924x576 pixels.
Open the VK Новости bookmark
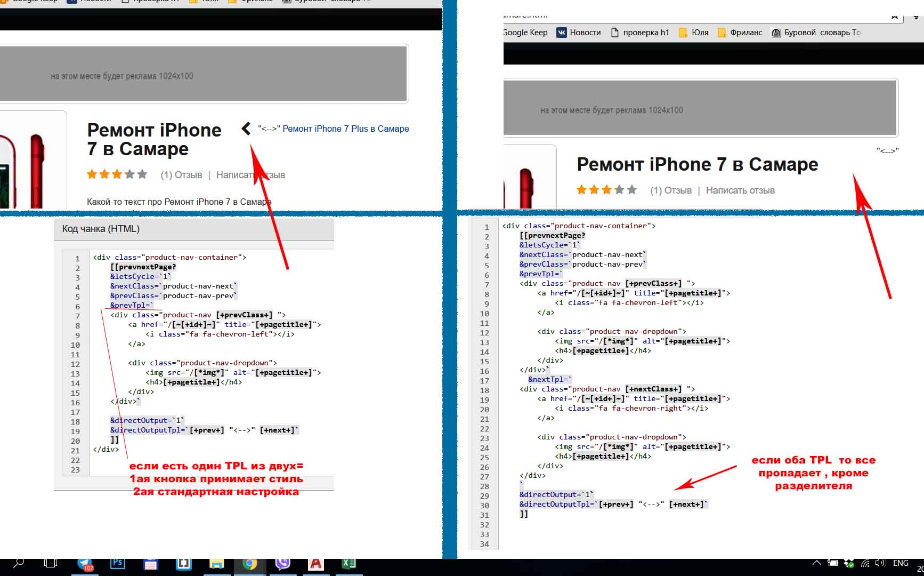click(579, 33)
